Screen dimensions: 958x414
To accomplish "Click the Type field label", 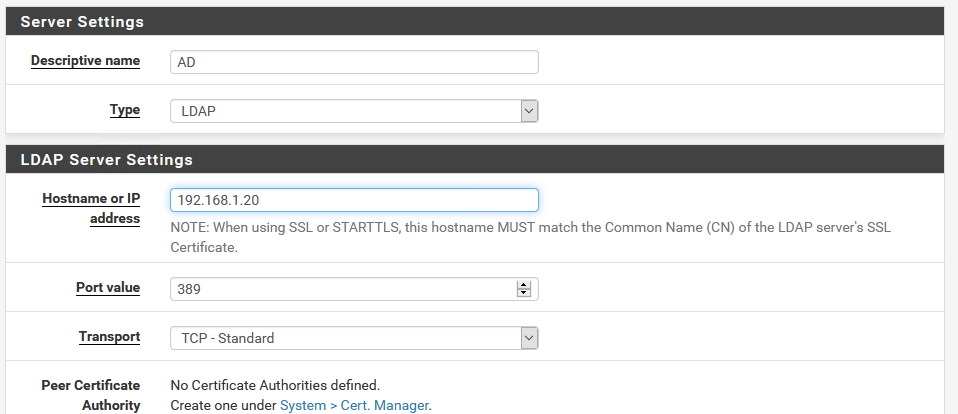I will [x=125, y=110].
